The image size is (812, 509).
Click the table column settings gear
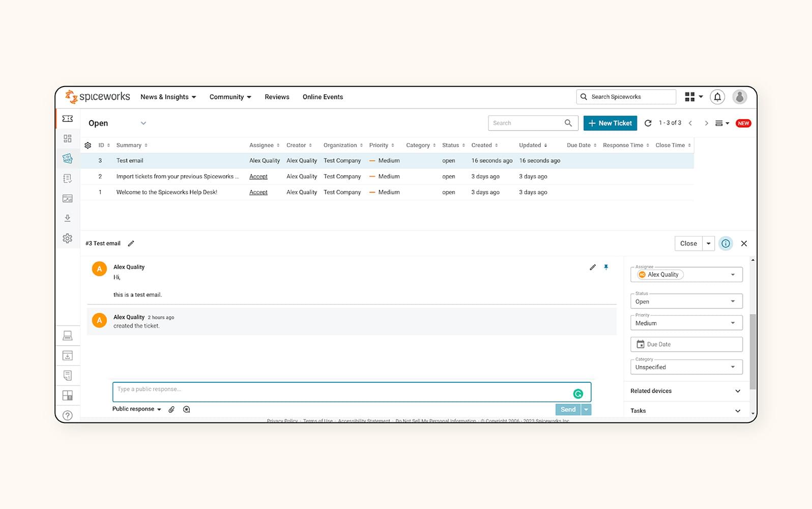click(88, 146)
